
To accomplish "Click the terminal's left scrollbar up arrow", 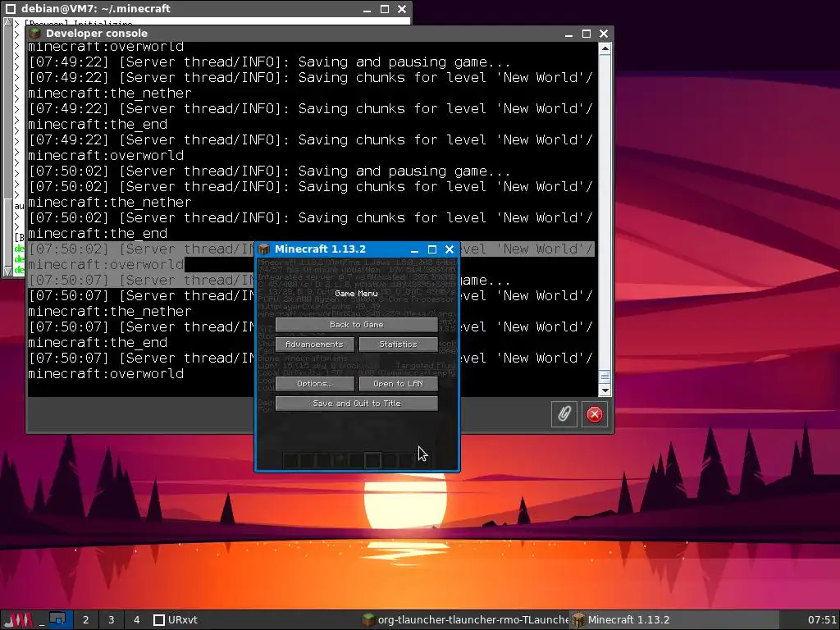I will [x=7, y=22].
